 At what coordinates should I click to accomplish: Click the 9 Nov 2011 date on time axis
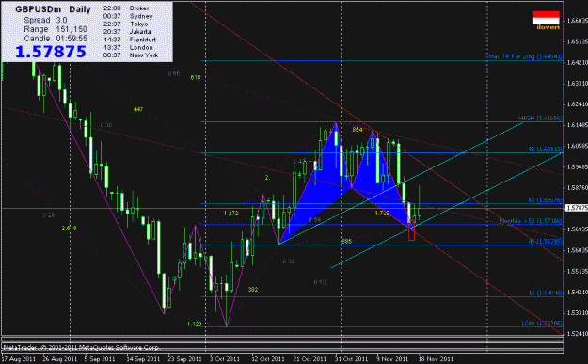click(392, 359)
